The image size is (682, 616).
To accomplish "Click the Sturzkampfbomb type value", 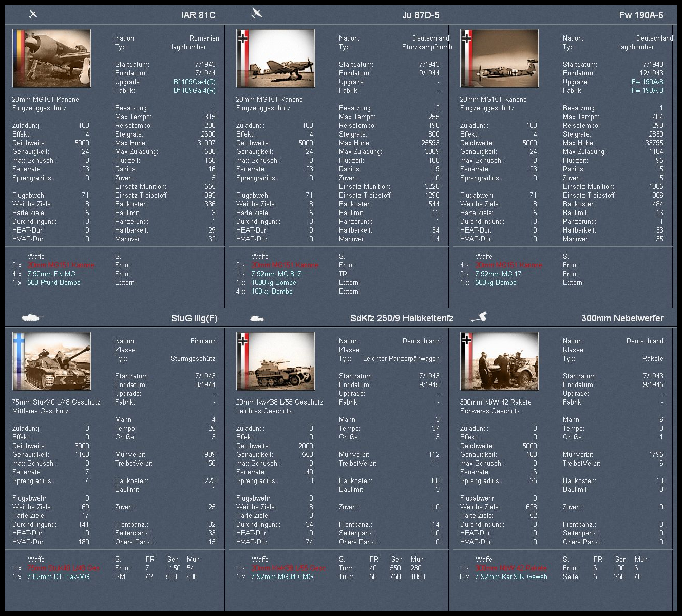I will point(427,47).
